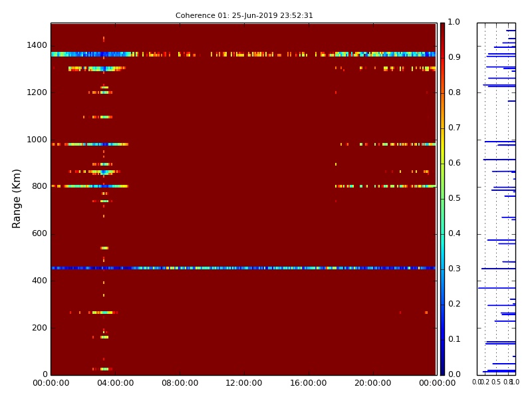Image resolution: width=532 pixels, height=399 pixels.
Task: Click the 20:00:00 time axis label
Action: tap(373, 383)
